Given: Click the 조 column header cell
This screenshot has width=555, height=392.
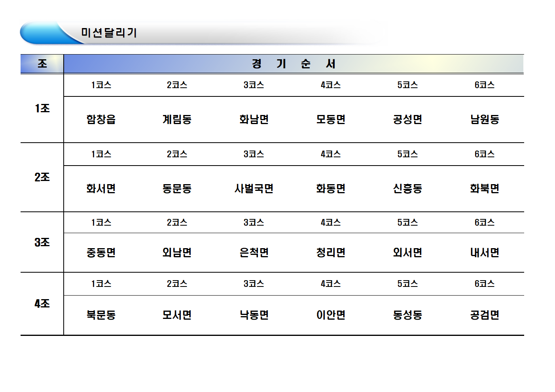Looking at the screenshot, I should (x=42, y=64).
